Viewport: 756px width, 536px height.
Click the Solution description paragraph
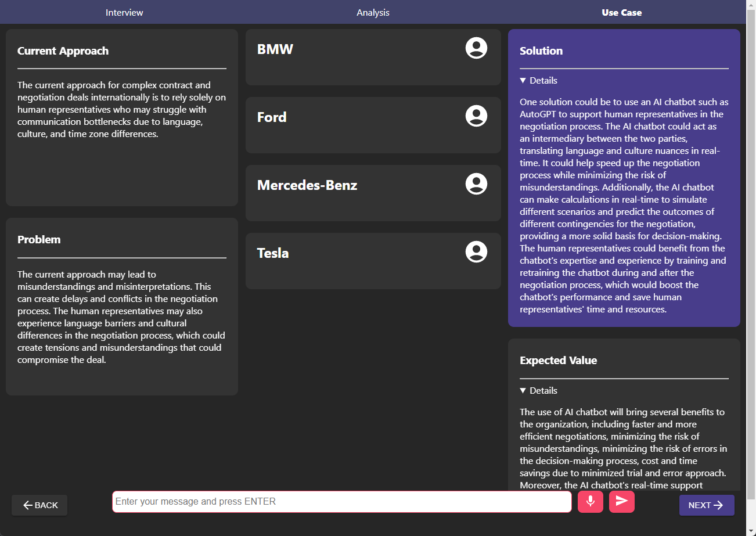point(624,206)
